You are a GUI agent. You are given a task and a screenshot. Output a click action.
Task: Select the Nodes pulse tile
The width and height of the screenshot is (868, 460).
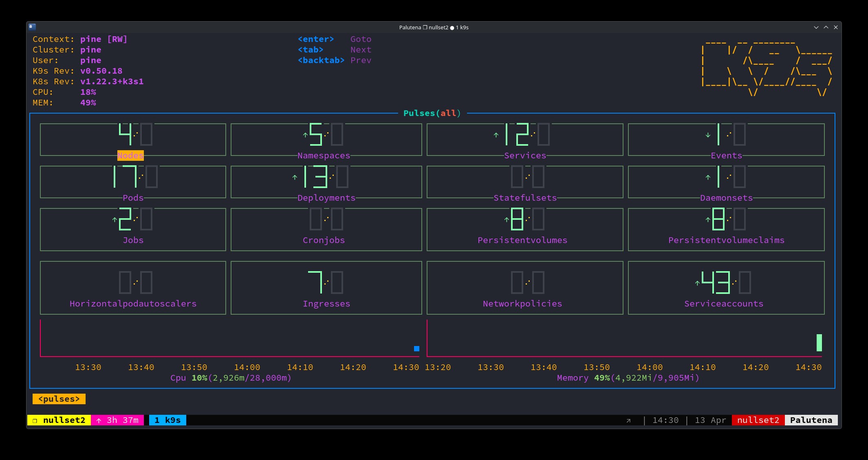(x=133, y=140)
